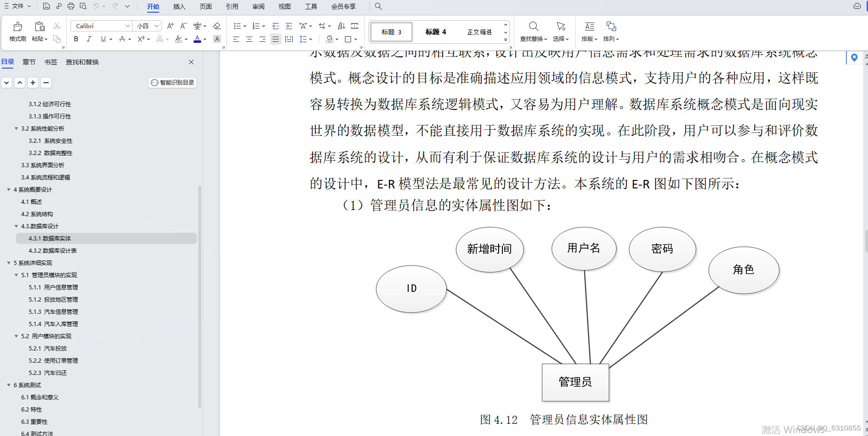Click the Clear Formatting eraser icon
This screenshot has width=868, height=436.
point(217,26)
